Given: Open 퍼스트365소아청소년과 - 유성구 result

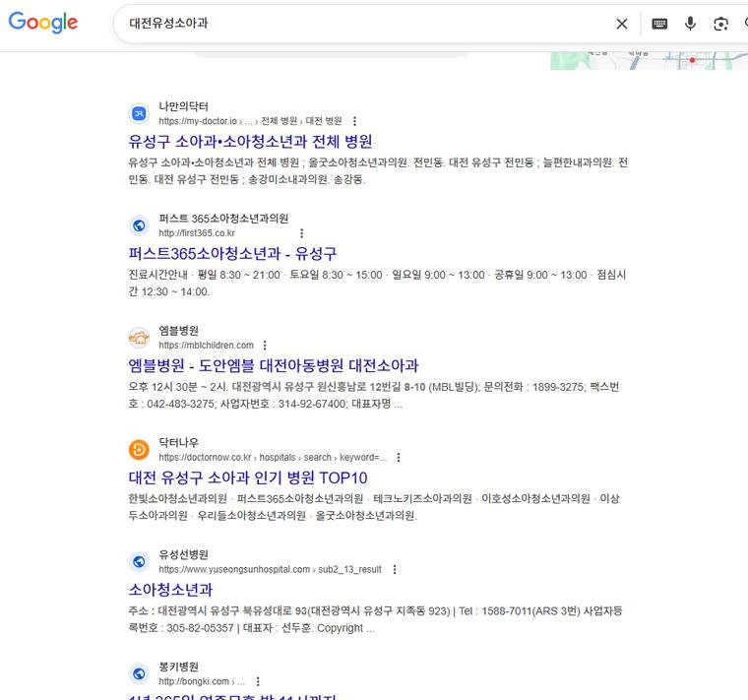Looking at the screenshot, I should pos(232,253).
